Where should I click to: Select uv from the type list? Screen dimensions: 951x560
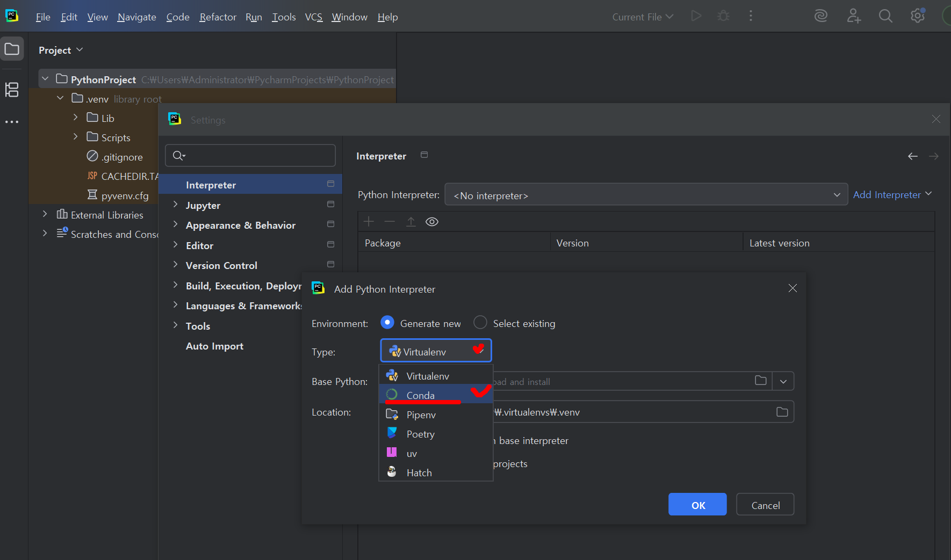(436, 453)
